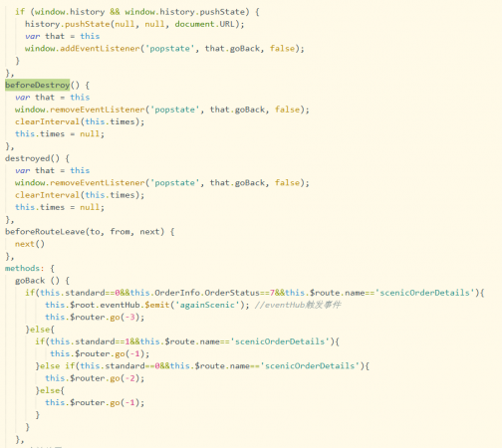Click history.pushState call text
The height and width of the screenshot is (448, 502).
68,24
